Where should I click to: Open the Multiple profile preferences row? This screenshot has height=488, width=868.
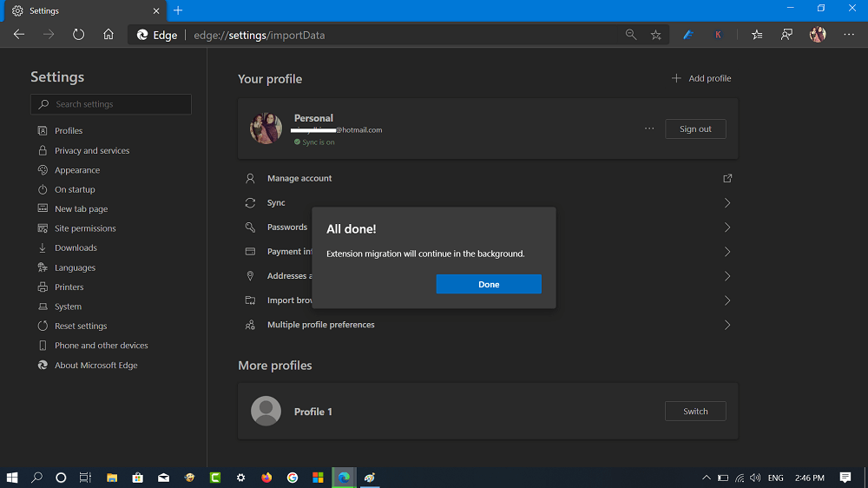488,325
